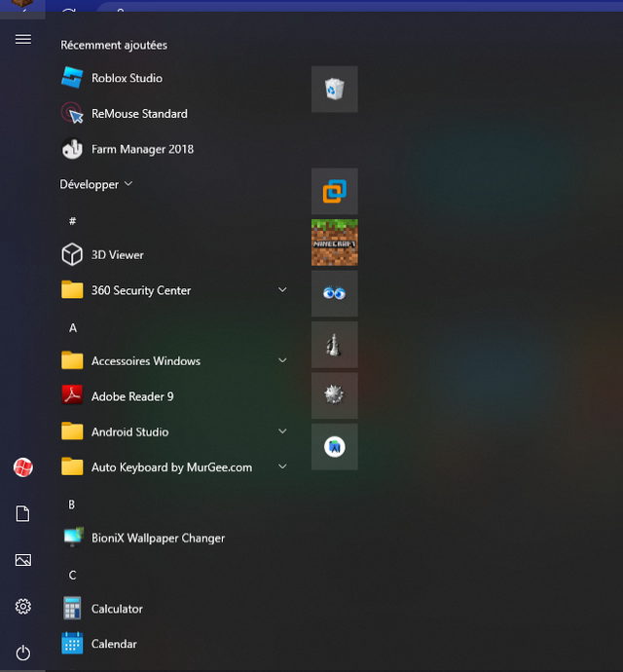
Task: Expand the Développer list
Action: click(x=96, y=184)
